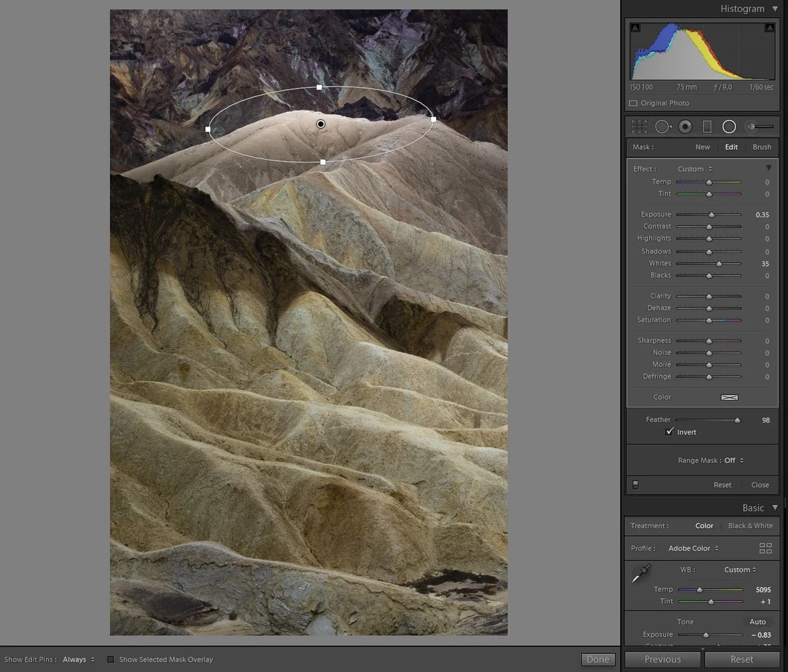Choose Color treatment
Viewport: 788px width, 672px height.
(704, 526)
